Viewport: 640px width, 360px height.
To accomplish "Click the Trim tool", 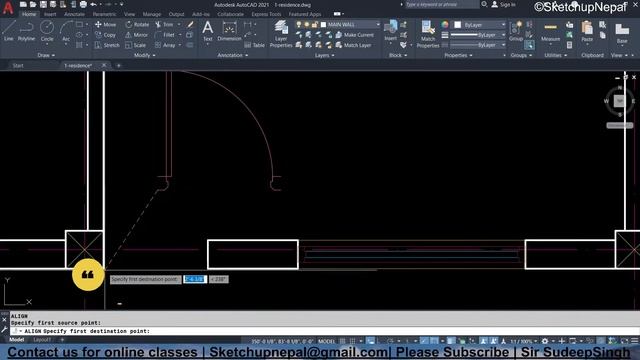I will pyautogui.click(x=164, y=24).
